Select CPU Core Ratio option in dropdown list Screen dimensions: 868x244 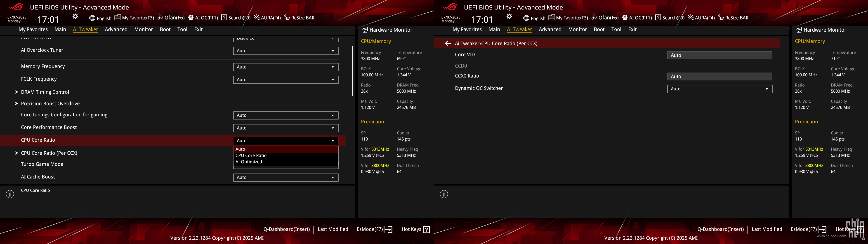click(286, 156)
